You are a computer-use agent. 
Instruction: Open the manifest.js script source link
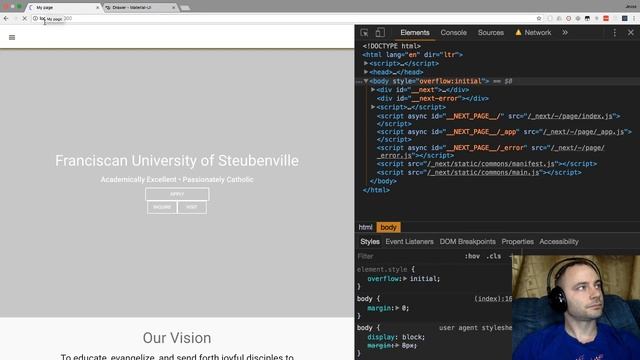[x=491, y=164]
